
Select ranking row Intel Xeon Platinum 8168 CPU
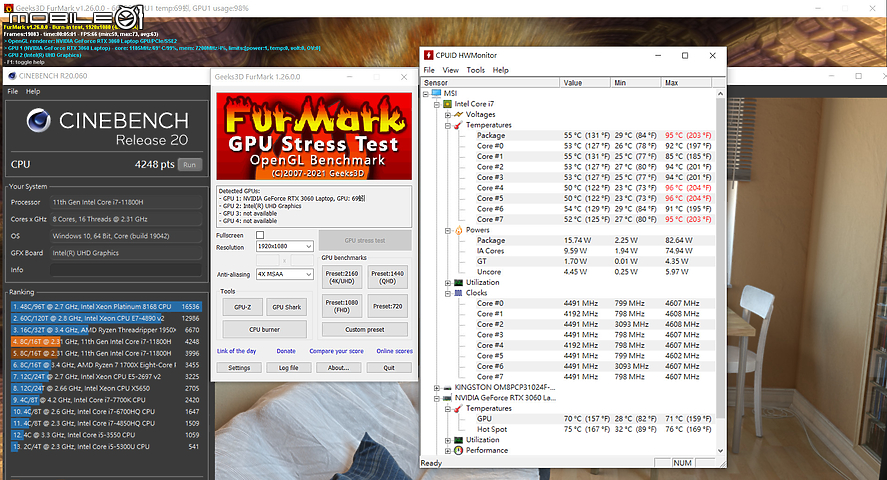click(x=106, y=306)
